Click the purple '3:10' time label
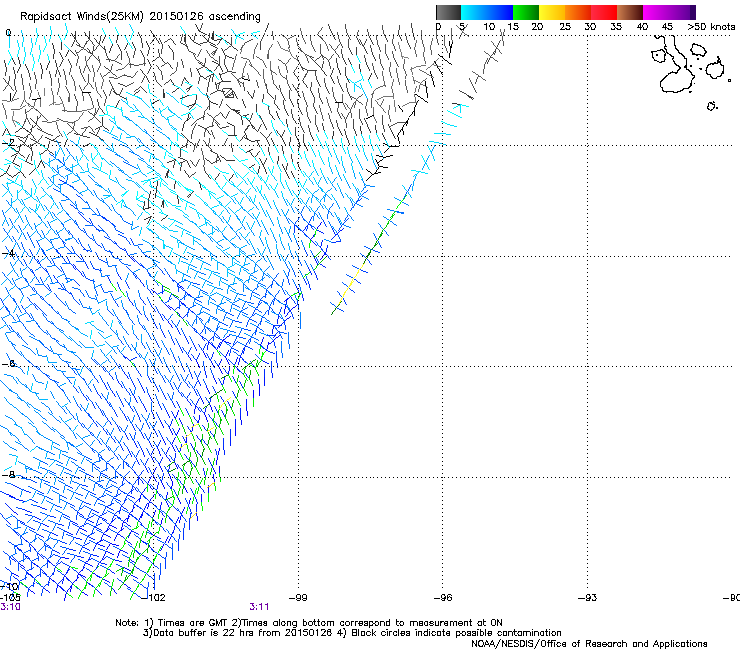Image resolution: width=740 pixels, height=650 pixels. point(10,607)
